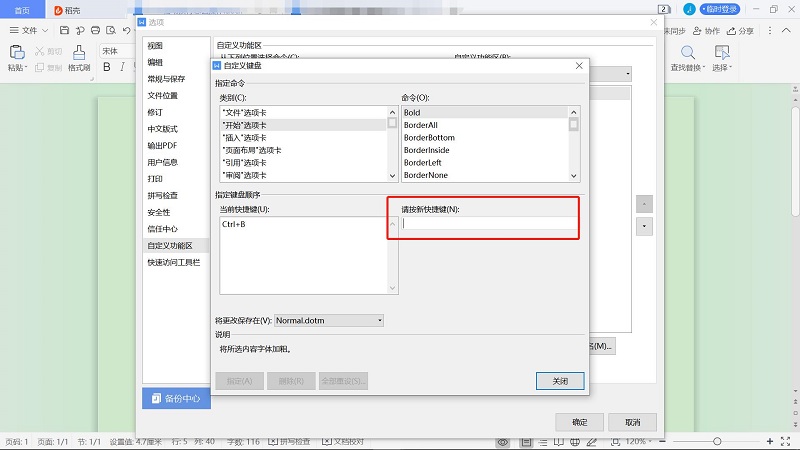
Task: Select the "插入"选项卡 category item
Action: [x=244, y=137]
